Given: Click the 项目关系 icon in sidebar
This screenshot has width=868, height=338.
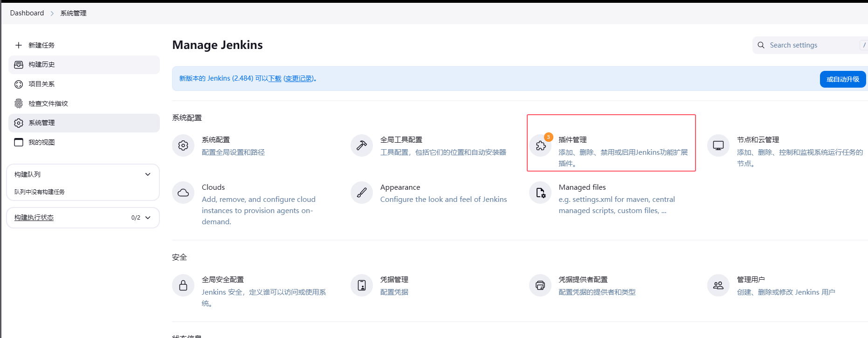Looking at the screenshot, I should click(19, 84).
